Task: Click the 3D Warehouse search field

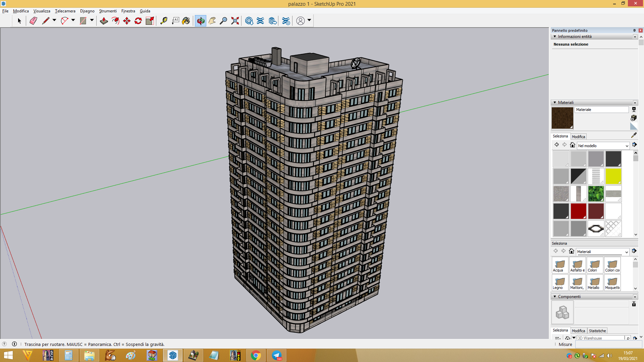Action: [600, 338]
